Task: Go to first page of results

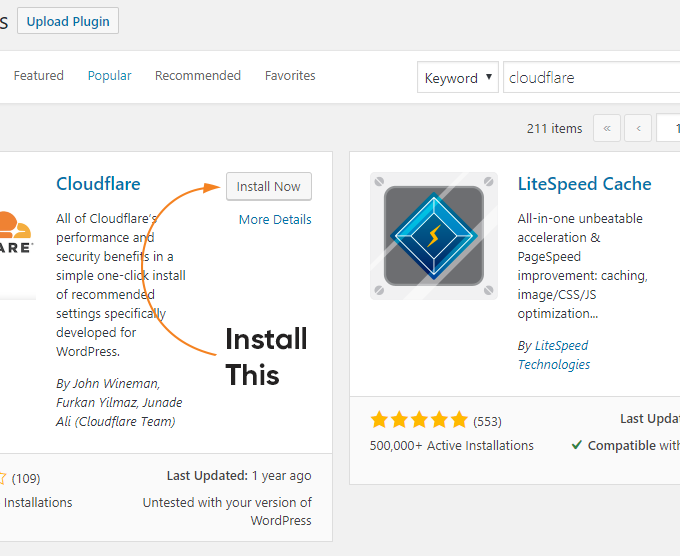Action: tap(606, 129)
